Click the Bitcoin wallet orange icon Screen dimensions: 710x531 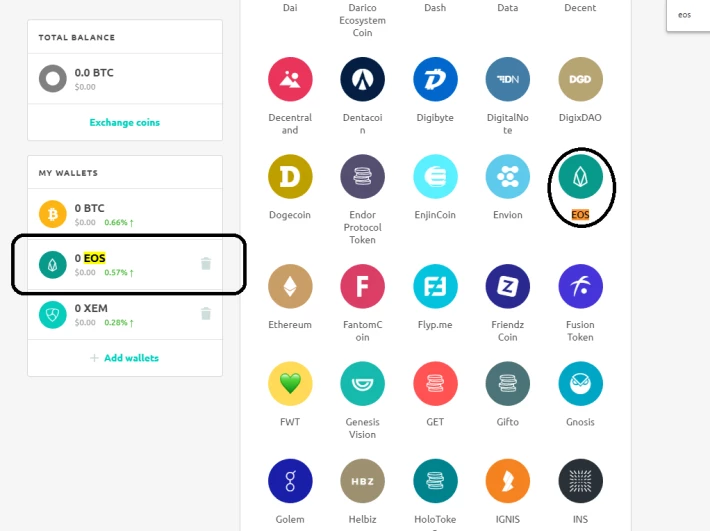53,214
